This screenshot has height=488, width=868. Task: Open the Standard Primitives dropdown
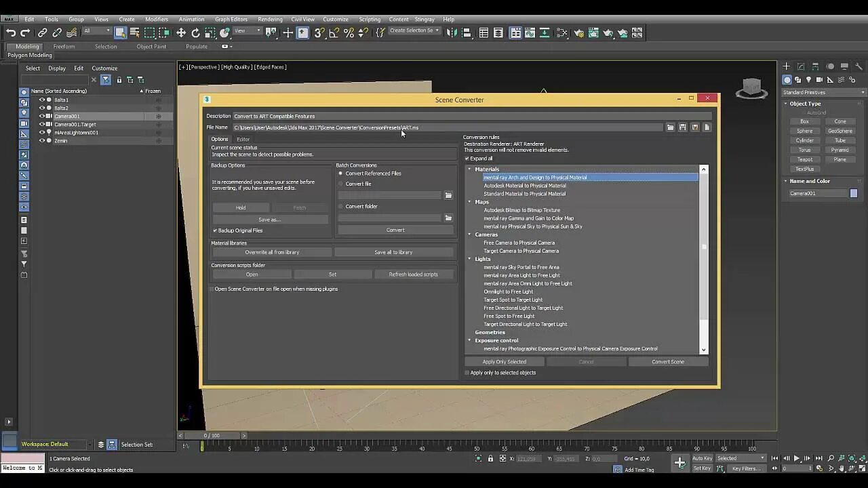pyautogui.click(x=823, y=92)
